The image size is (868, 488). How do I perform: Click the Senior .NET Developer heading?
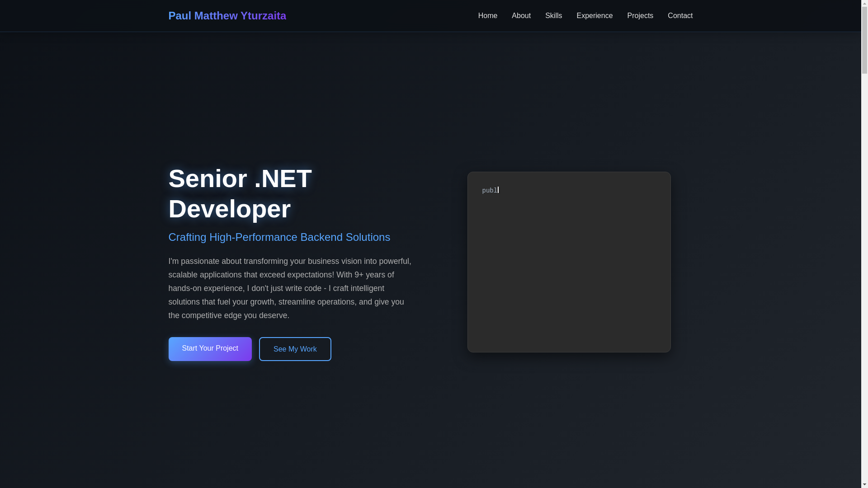click(x=240, y=193)
